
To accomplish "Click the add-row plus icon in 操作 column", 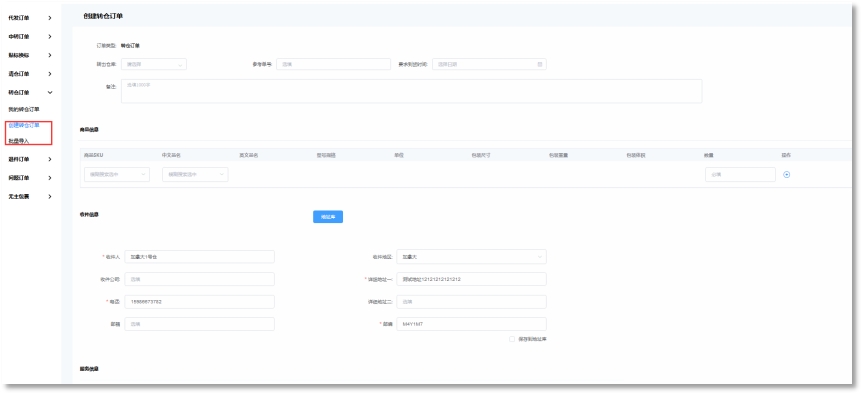I will point(786,175).
